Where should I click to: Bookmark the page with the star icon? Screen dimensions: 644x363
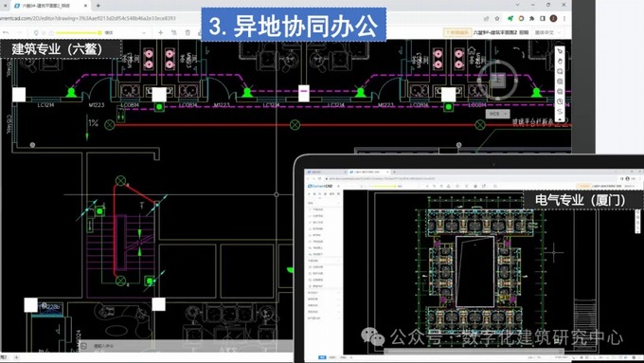[x=497, y=19]
